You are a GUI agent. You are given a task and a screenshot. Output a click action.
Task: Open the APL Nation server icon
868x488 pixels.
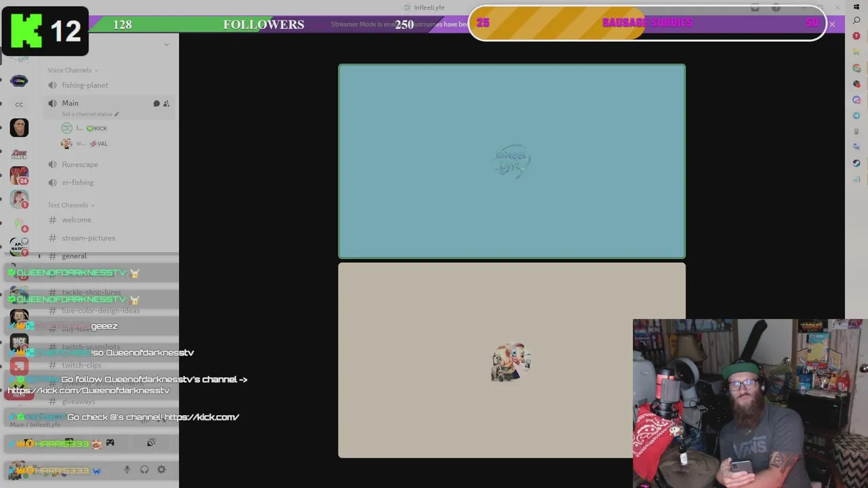19,247
